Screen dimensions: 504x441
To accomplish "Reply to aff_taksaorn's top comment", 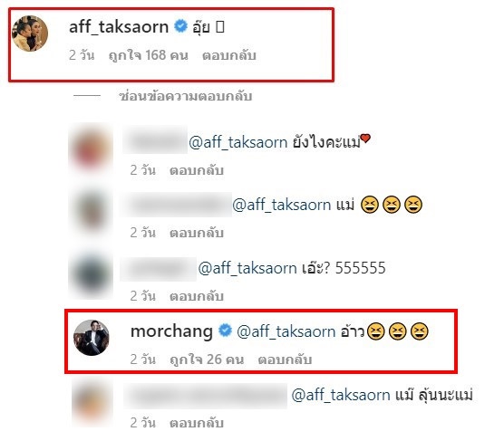I will (x=228, y=55).
